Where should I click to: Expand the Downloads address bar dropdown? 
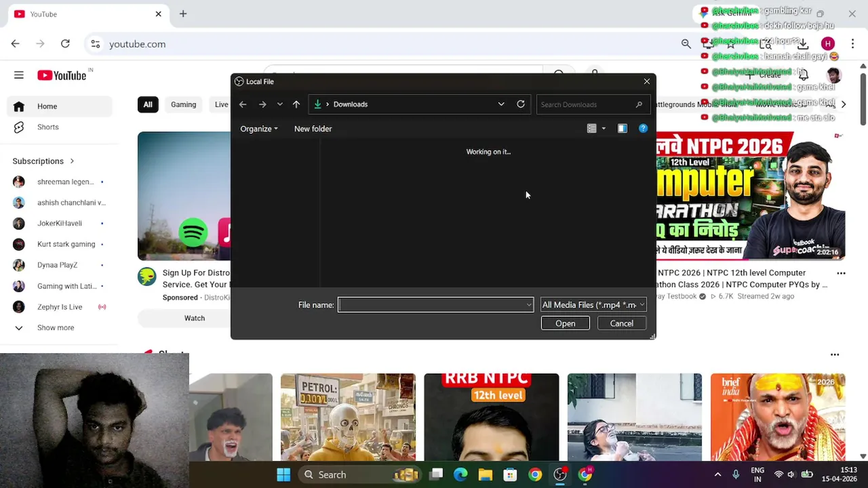[x=501, y=104]
